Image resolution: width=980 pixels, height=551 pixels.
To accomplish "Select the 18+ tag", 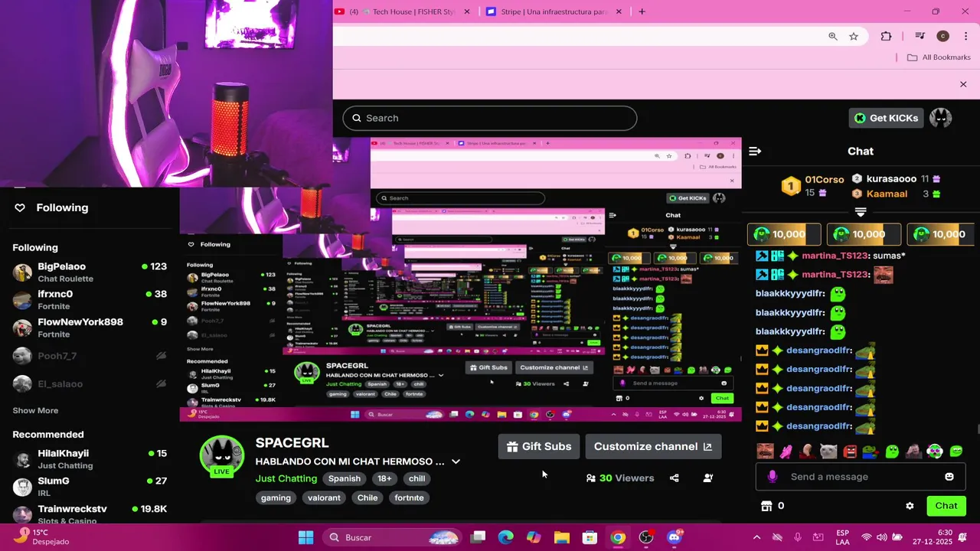I will coord(384,478).
